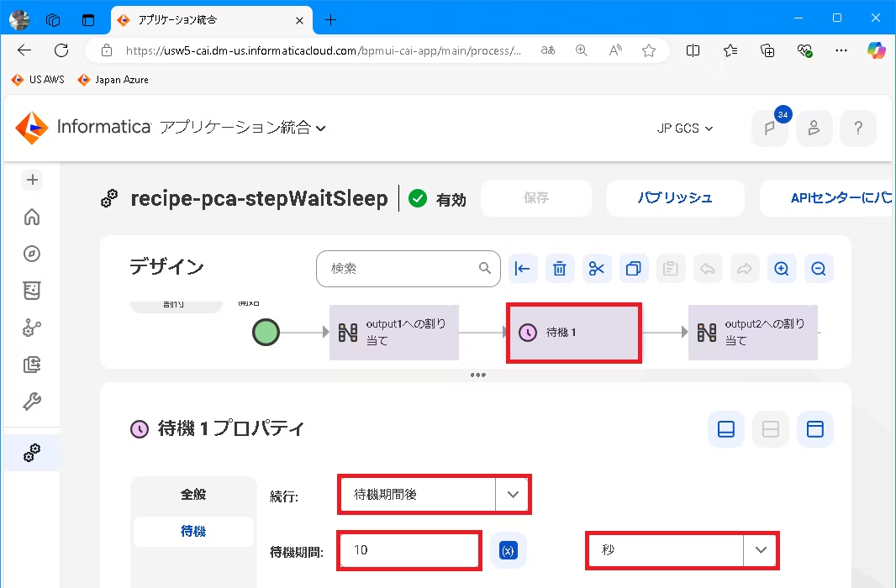Switch to the 全般 properties tab
896x588 pixels.
193,495
